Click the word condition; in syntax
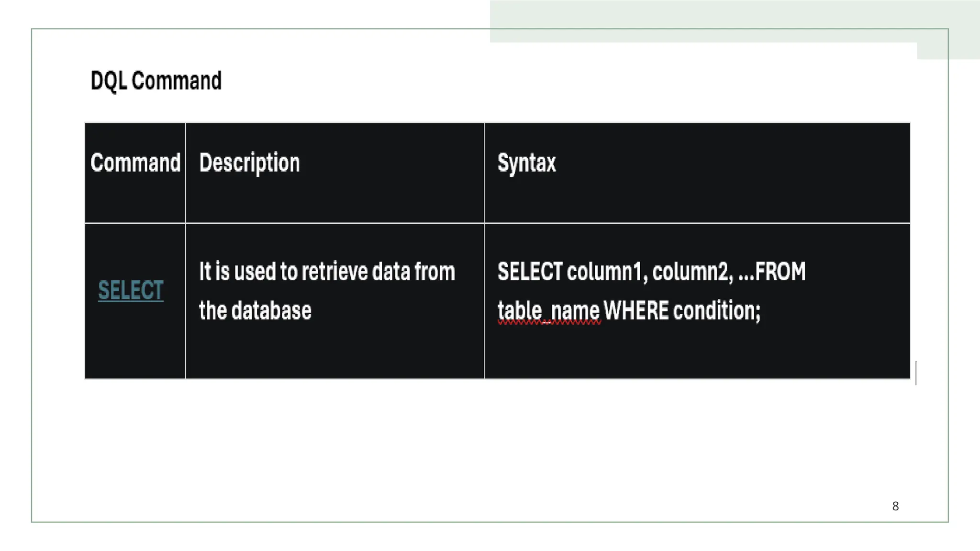 717,310
